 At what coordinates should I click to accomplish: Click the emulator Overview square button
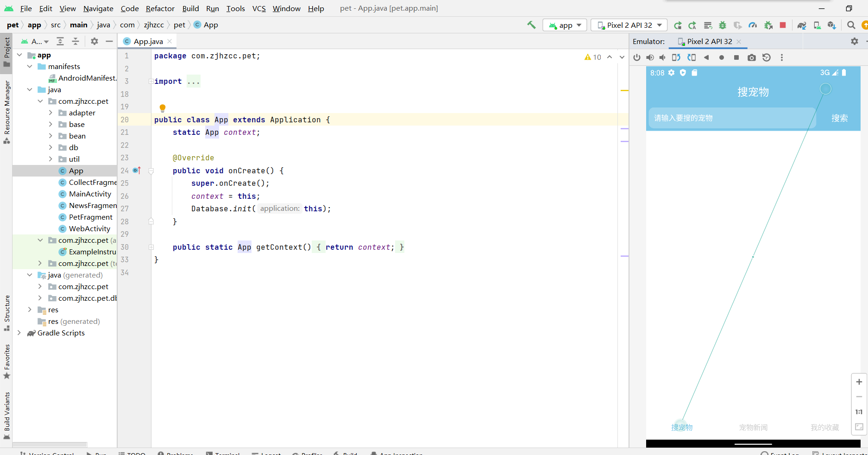pyautogui.click(x=736, y=57)
